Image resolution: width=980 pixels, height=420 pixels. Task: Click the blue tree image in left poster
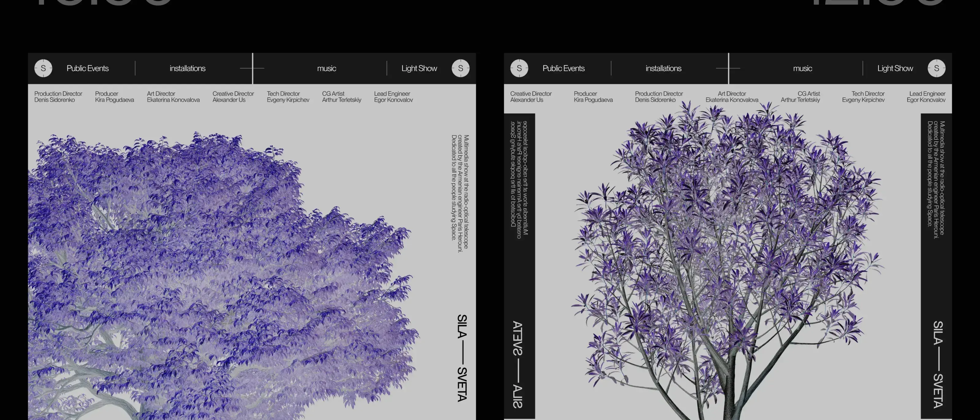tap(224, 276)
